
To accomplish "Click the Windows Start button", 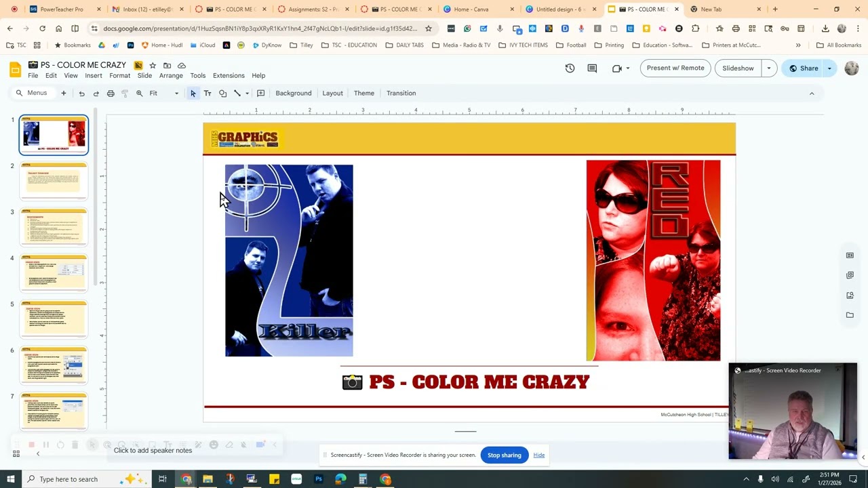I will 12,479.
